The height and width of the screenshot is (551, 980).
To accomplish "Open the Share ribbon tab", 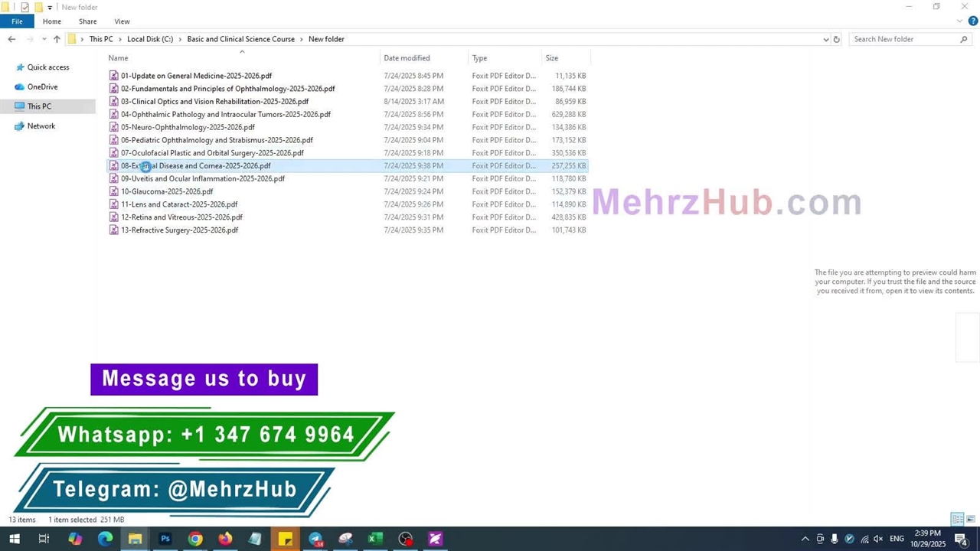I will pyautogui.click(x=87, y=21).
